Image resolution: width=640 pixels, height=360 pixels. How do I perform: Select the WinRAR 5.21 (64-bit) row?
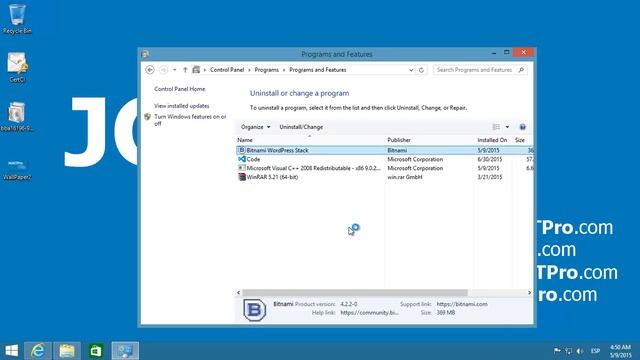pos(384,177)
